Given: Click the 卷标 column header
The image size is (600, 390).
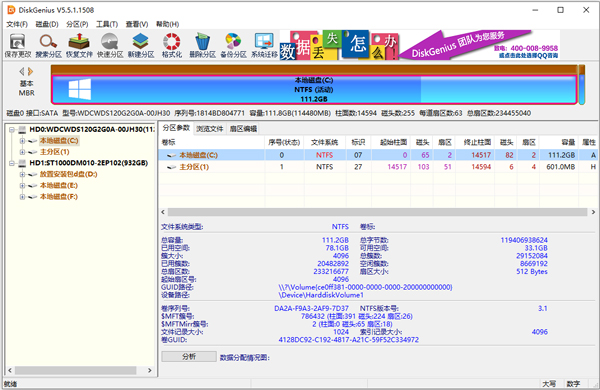Looking at the screenshot, I should click(212, 142).
